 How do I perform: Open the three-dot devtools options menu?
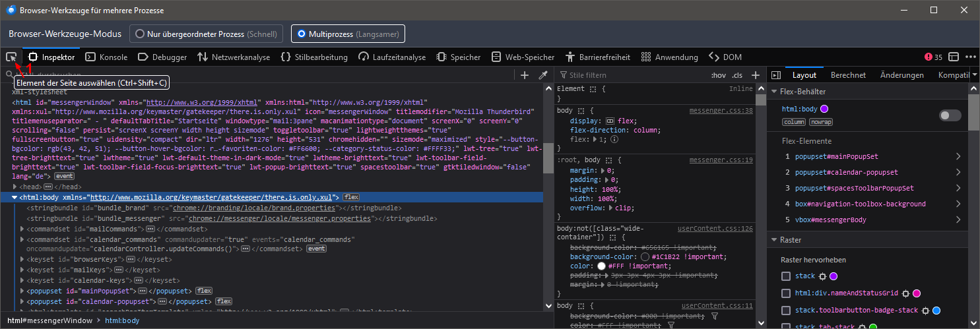(971, 57)
